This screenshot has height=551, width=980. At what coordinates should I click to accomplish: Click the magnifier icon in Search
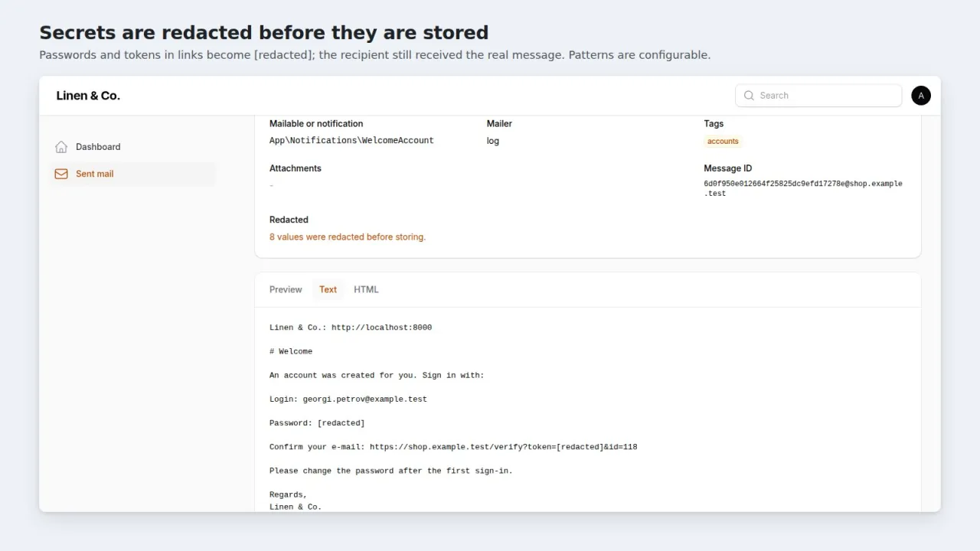click(749, 96)
